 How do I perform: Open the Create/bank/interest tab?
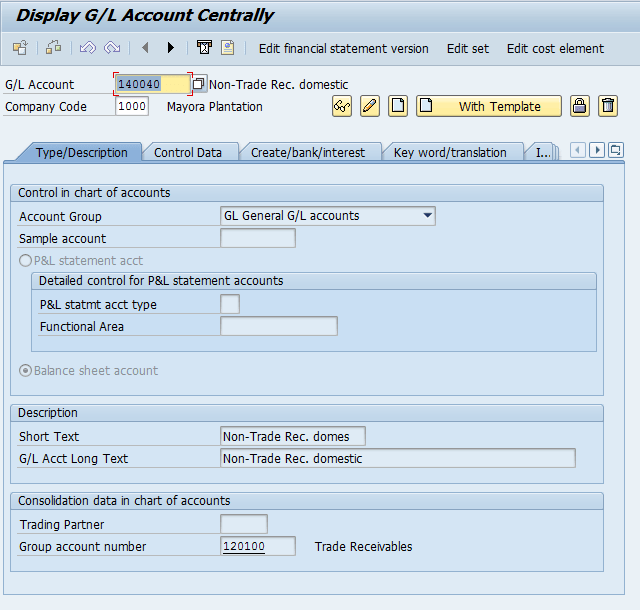(x=309, y=153)
